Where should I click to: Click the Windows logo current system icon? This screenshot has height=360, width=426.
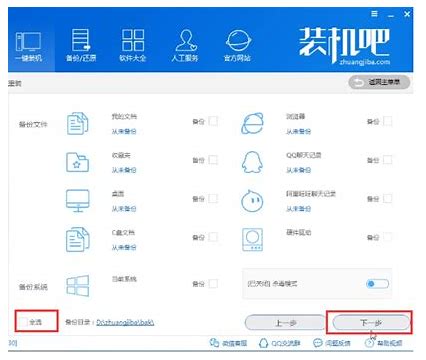point(78,286)
